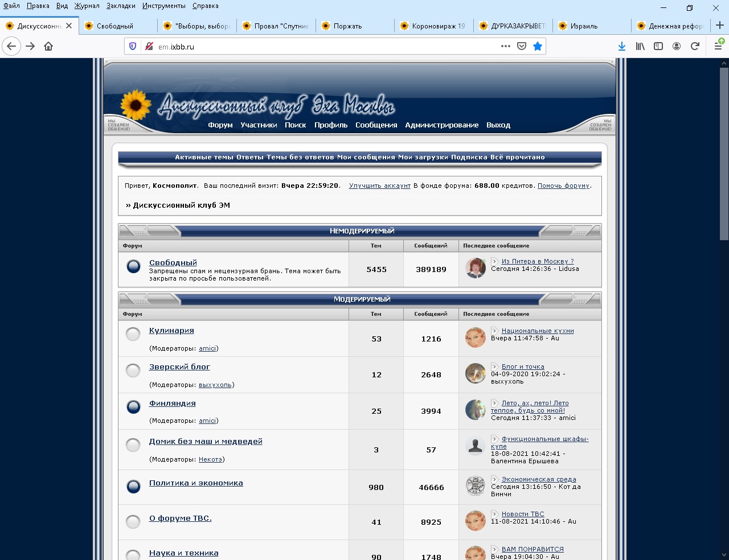Reload the page with the refresh icon

[x=695, y=46]
